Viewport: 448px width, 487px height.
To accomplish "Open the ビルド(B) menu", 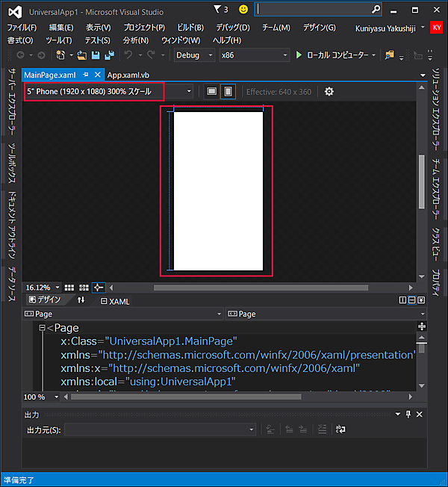I will (190, 28).
